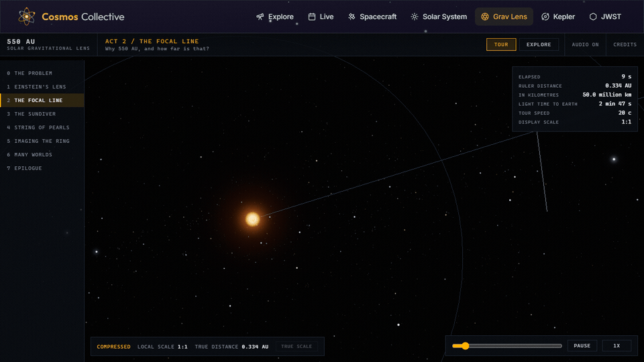Open the Solar System nav label

coord(445,17)
